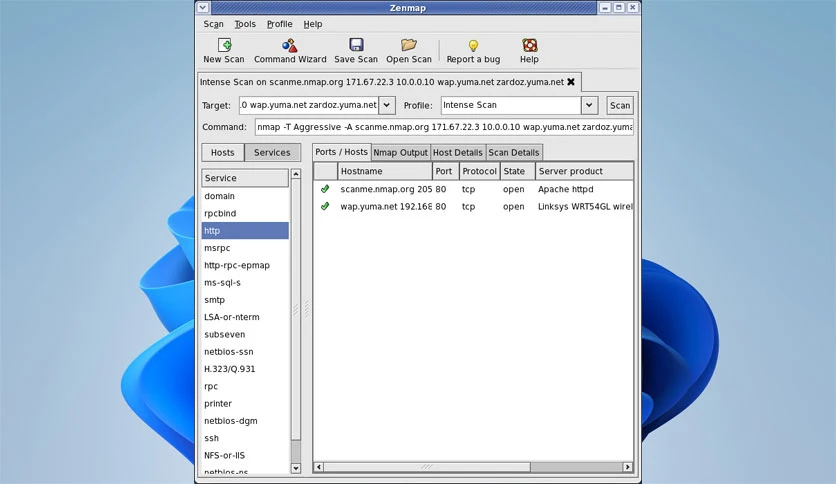Sort by the Port column header
The image size is (836, 484).
[445, 171]
